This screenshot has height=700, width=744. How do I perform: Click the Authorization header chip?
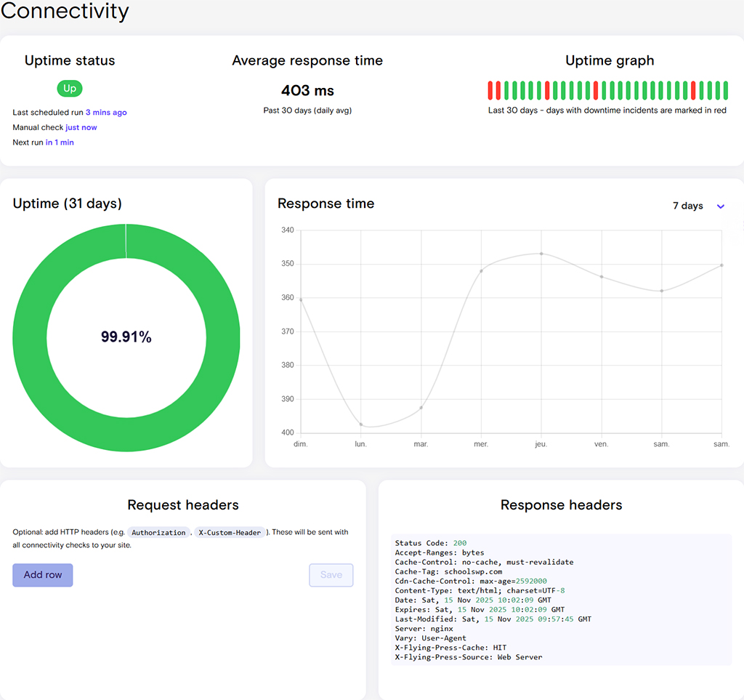[158, 532]
